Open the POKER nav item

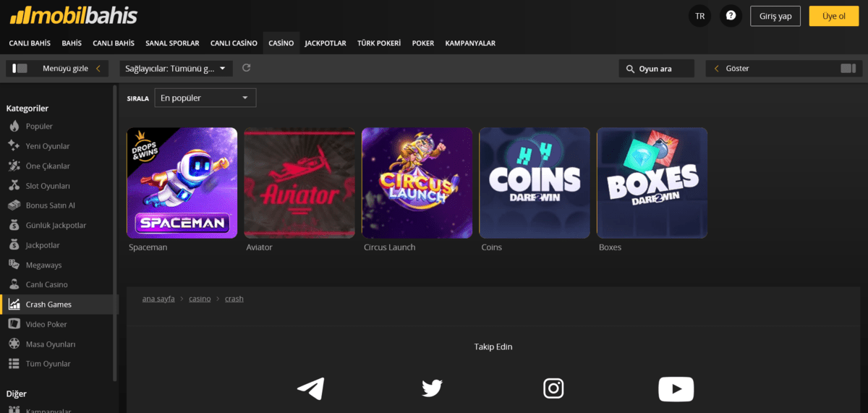coord(423,43)
